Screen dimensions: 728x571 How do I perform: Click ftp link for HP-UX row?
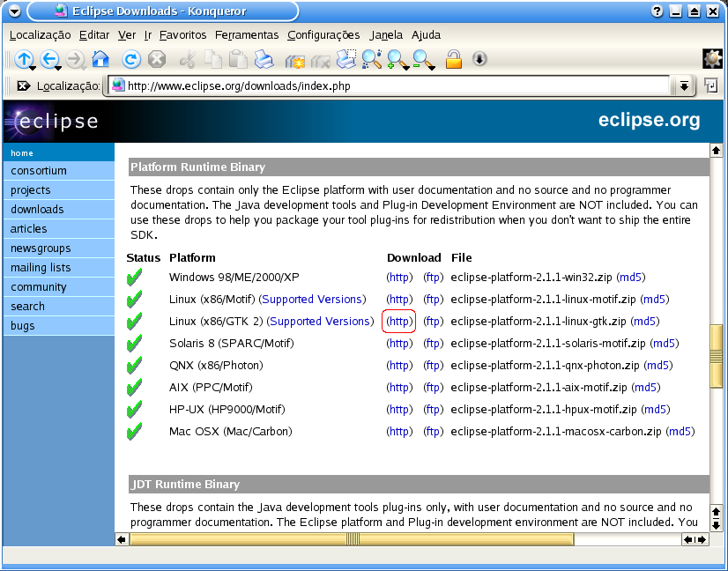[x=433, y=410]
